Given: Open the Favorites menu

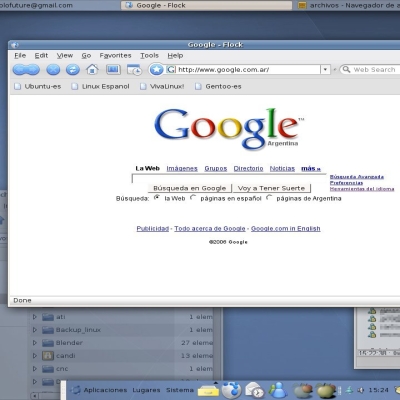Looking at the screenshot, I should [115, 55].
